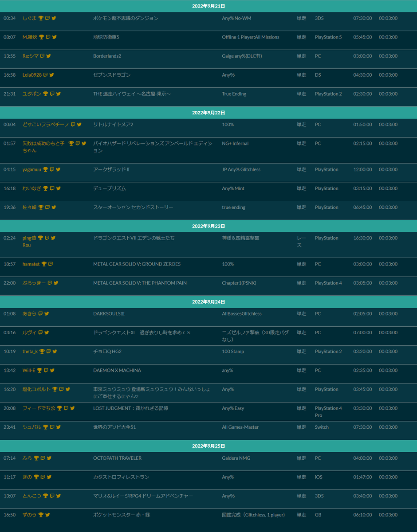Screen dimensions: 417x532
Task: Select the リトルナイトメア2 game title
Action: [x=113, y=125]
